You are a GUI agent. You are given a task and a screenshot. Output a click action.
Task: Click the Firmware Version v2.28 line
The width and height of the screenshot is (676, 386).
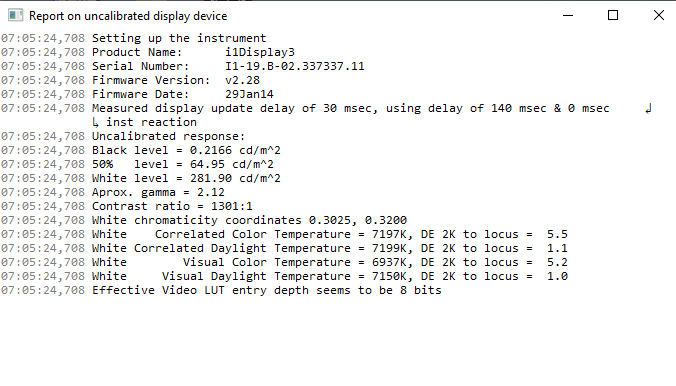[x=131, y=80]
